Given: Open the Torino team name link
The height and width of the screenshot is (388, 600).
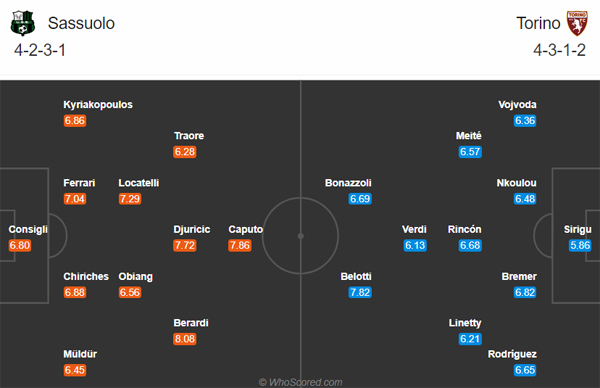Looking at the screenshot, I should [538, 23].
